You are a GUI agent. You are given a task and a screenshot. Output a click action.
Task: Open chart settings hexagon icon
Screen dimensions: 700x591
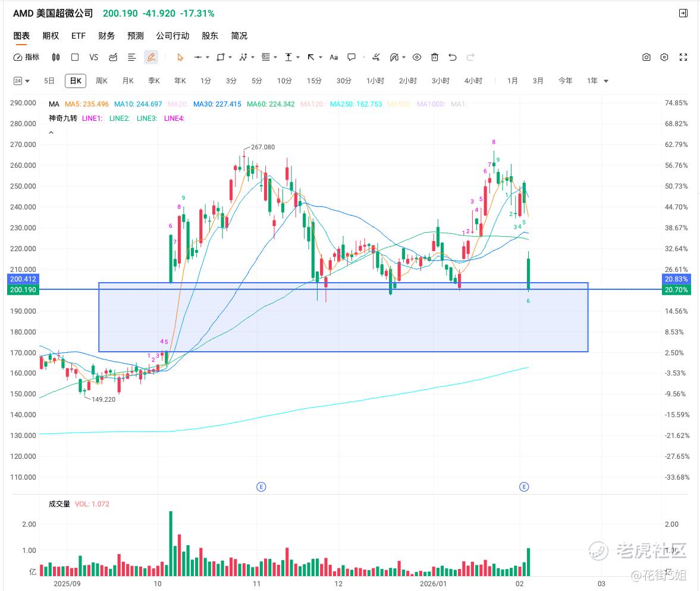(x=664, y=57)
